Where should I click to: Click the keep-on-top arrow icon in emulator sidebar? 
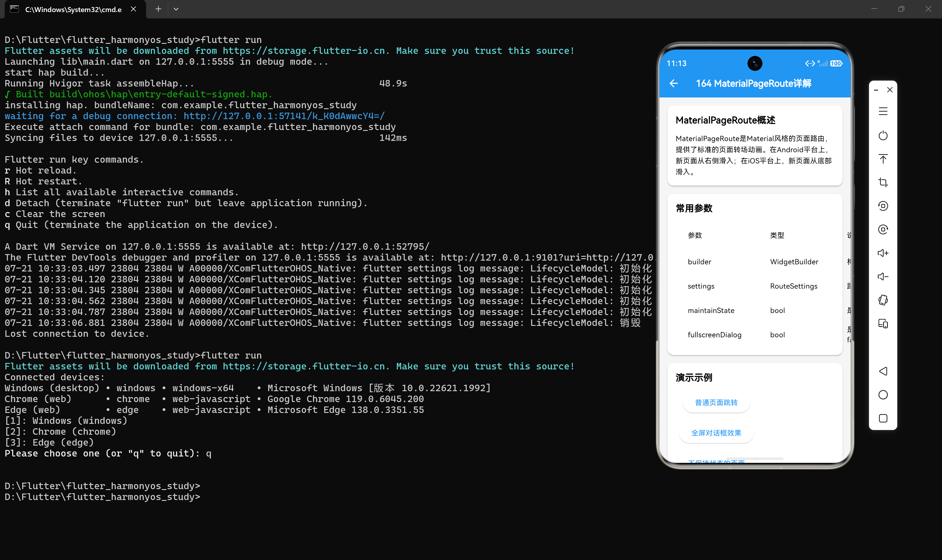883,159
